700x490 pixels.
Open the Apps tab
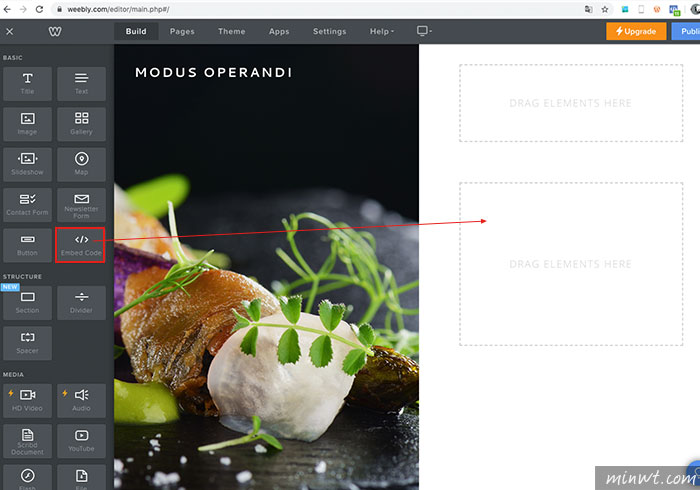[x=279, y=31]
